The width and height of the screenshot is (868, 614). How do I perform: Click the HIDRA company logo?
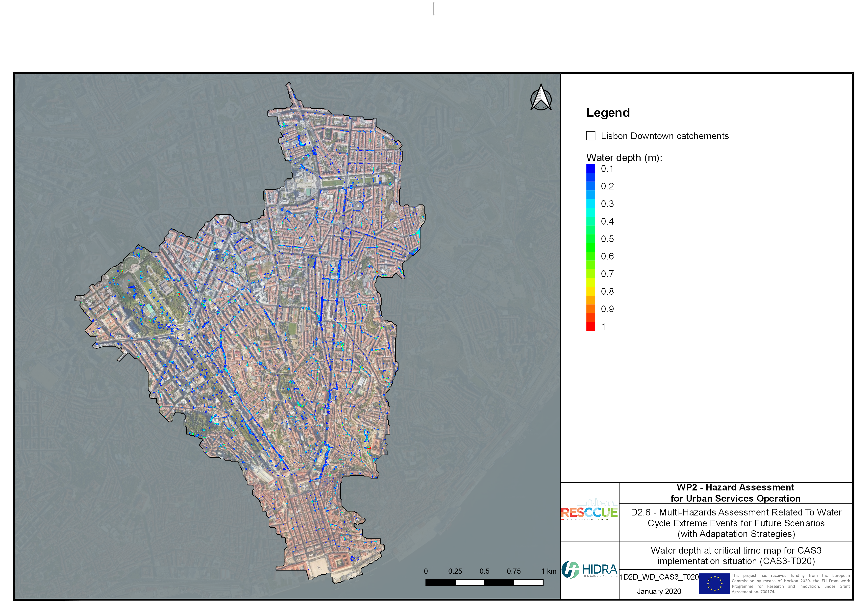(x=589, y=569)
